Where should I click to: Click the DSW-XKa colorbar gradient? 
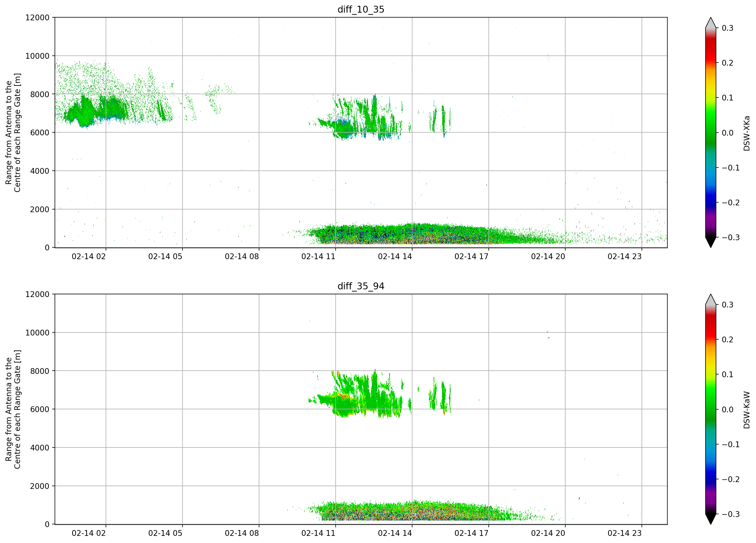[x=711, y=132]
